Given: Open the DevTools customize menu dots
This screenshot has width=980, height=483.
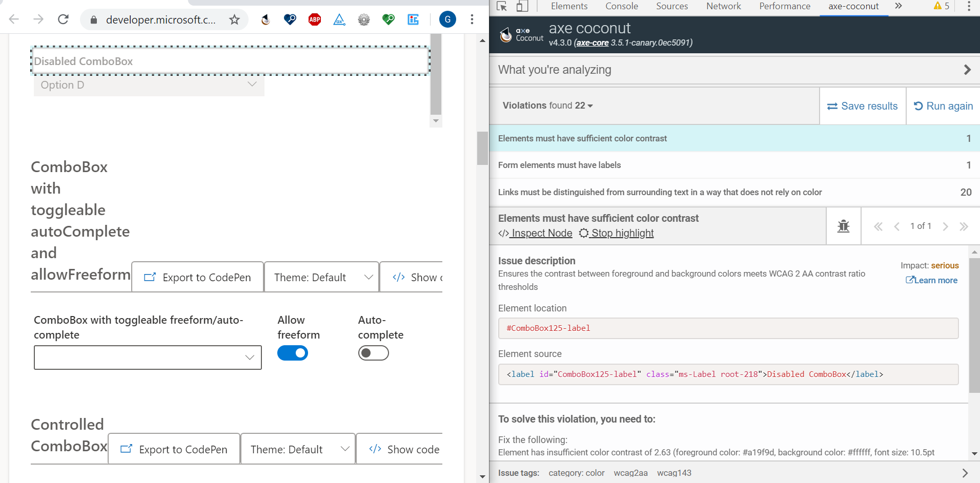Looking at the screenshot, I should tap(969, 6).
